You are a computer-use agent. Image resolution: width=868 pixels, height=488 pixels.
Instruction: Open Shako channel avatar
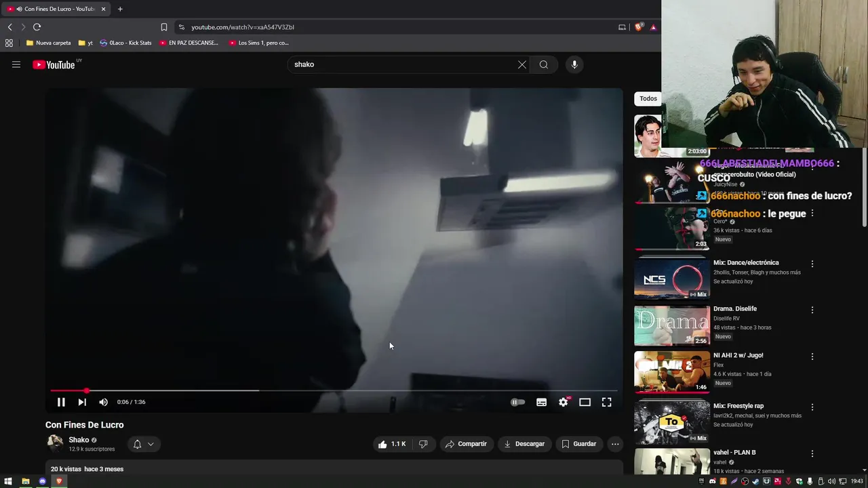click(55, 444)
